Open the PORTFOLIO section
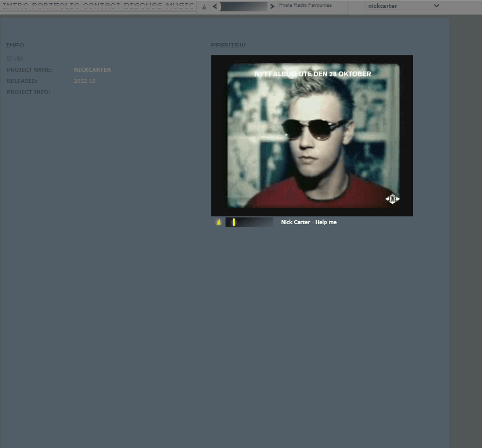This screenshot has height=448, width=482. 55,6
